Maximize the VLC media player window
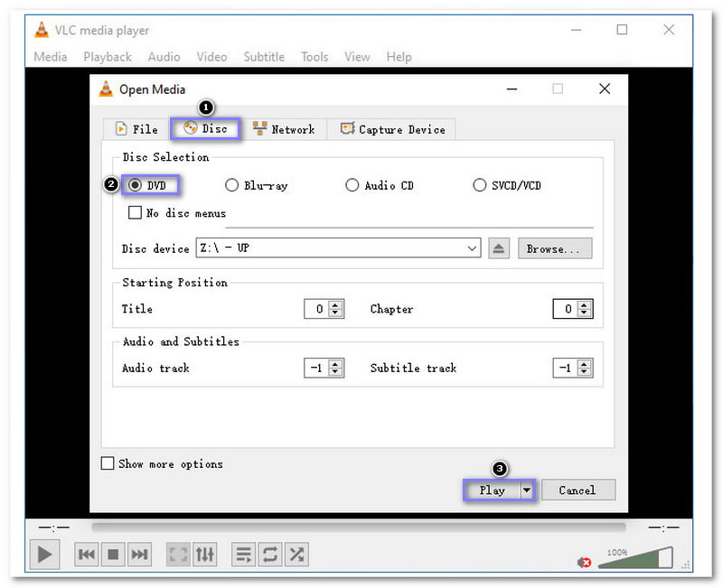Viewport: 723px width, 588px height. (x=622, y=30)
